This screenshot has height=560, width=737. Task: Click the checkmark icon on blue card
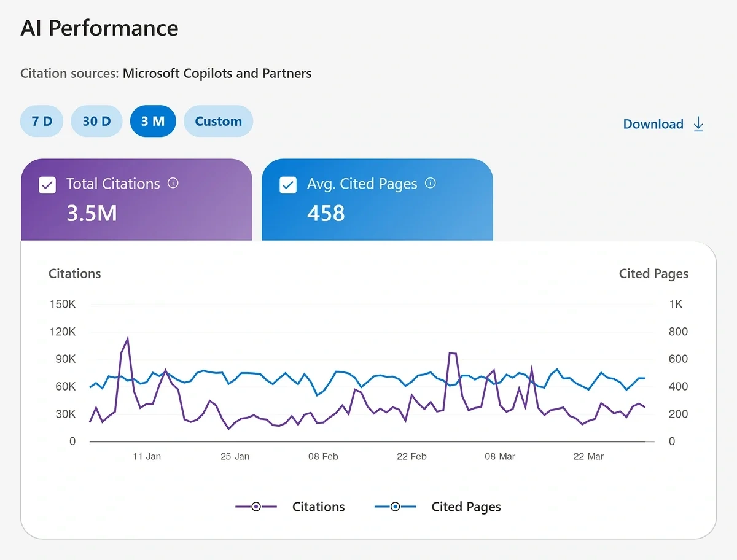[x=288, y=184]
